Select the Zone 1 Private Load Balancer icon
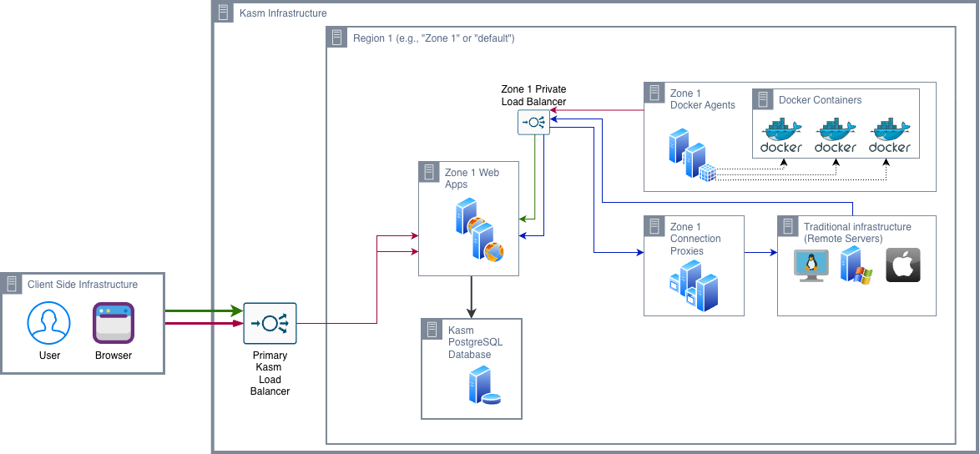 click(x=533, y=123)
